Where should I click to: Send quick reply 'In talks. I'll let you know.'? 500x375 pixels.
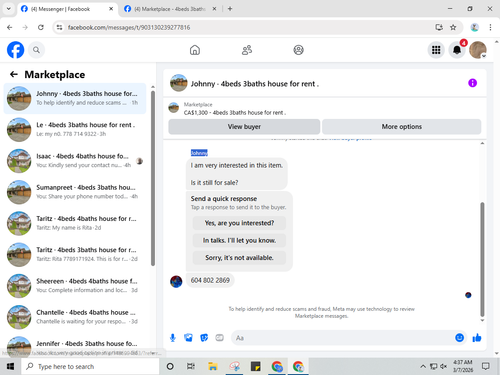click(x=239, y=240)
